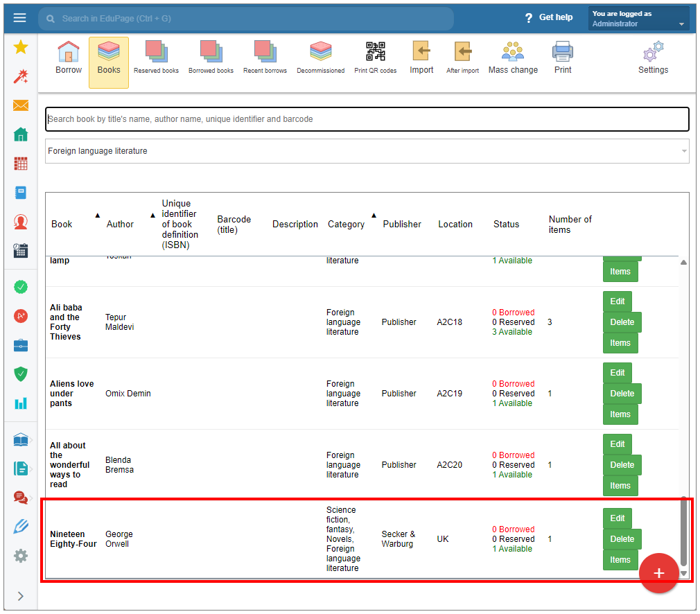Viewport: 700px width, 614px height.
Task: Open library Settings gears icon
Action: click(653, 58)
